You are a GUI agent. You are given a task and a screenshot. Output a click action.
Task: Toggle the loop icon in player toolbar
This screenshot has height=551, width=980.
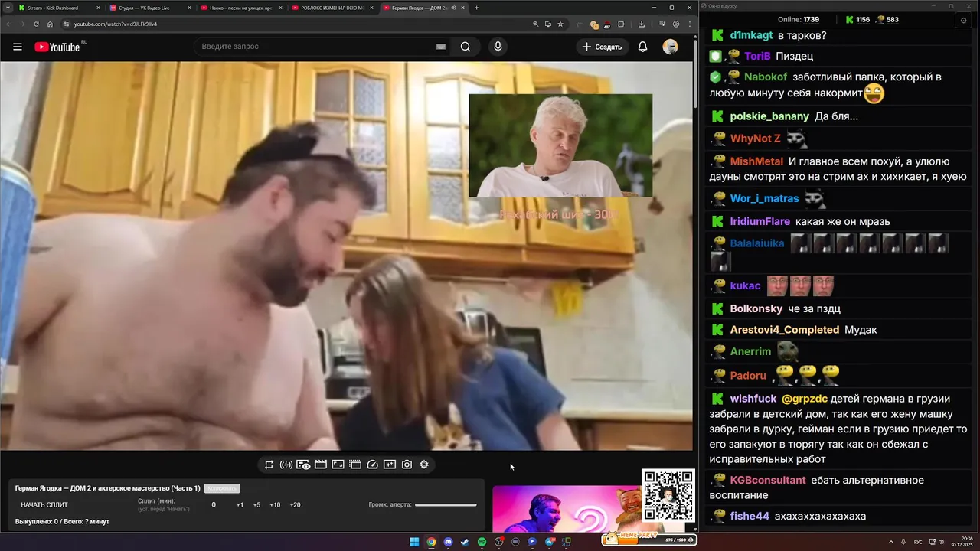click(269, 465)
